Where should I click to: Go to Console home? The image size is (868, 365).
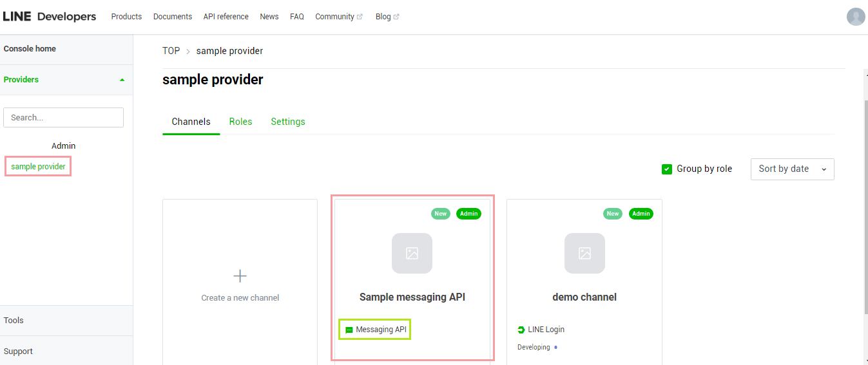click(30, 49)
